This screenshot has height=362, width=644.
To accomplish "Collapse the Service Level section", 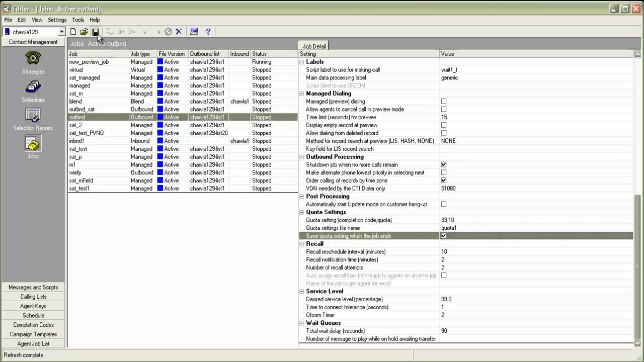I will (x=302, y=291).
